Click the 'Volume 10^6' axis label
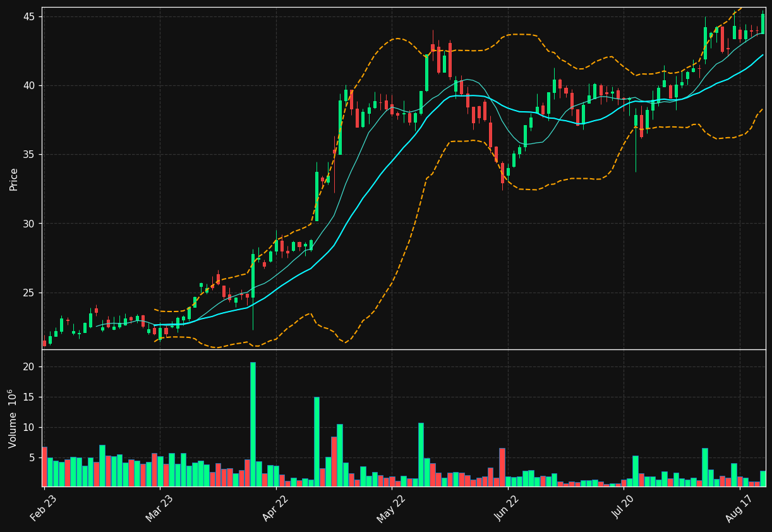The height and width of the screenshot is (532, 772). tap(13, 418)
